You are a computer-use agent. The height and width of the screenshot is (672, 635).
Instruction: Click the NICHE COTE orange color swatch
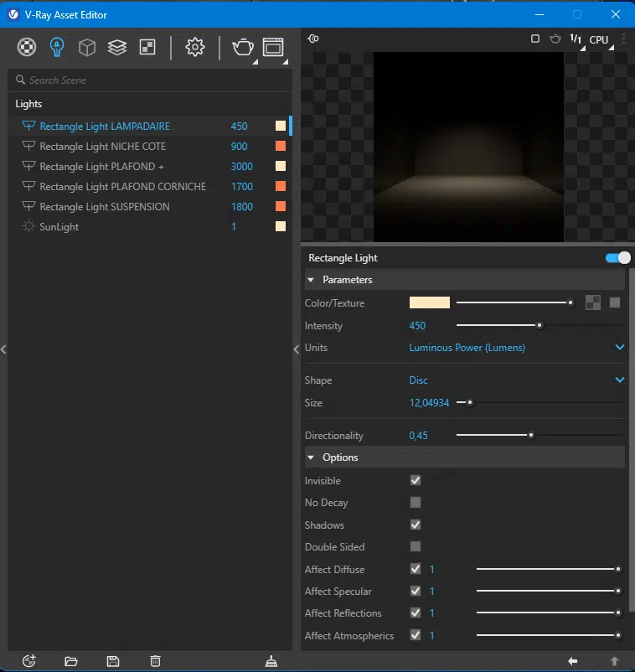[x=281, y=146]
